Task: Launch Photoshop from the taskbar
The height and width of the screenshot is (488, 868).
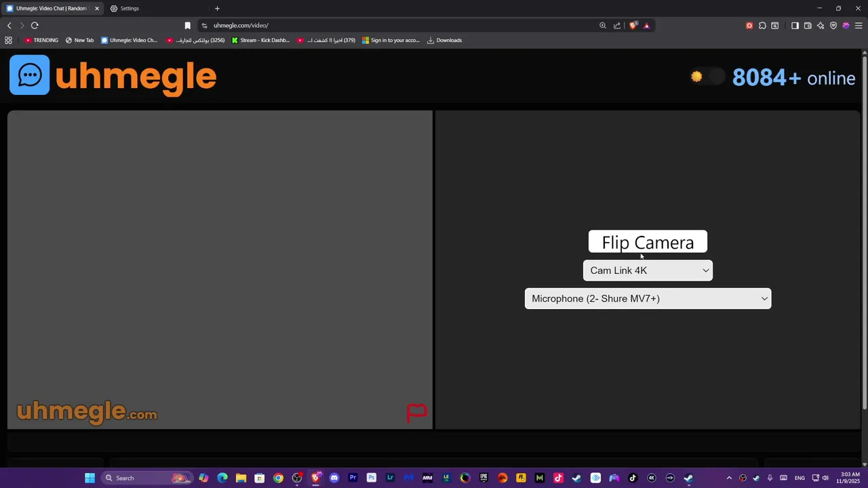Action: click(x=371, y=478)
